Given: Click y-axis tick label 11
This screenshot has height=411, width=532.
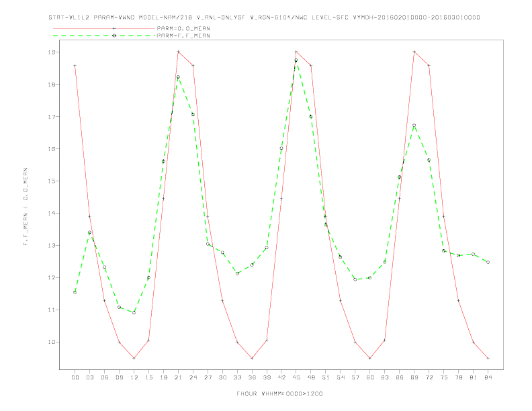Looking at the screenshot, I should pos(51,310).
